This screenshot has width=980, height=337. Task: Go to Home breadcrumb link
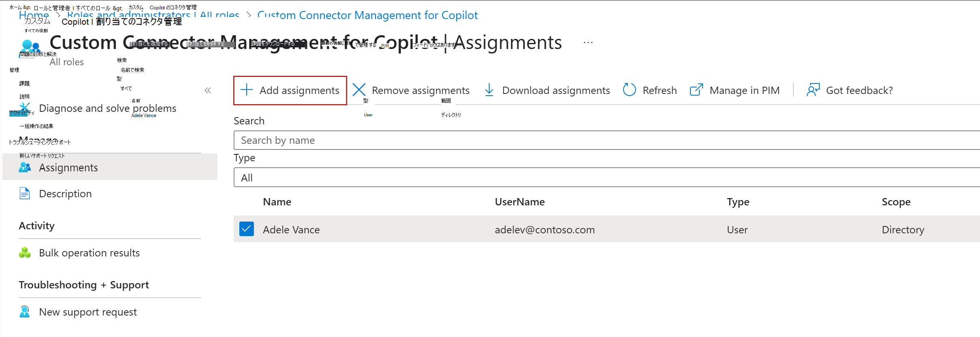tap(34, 15)
